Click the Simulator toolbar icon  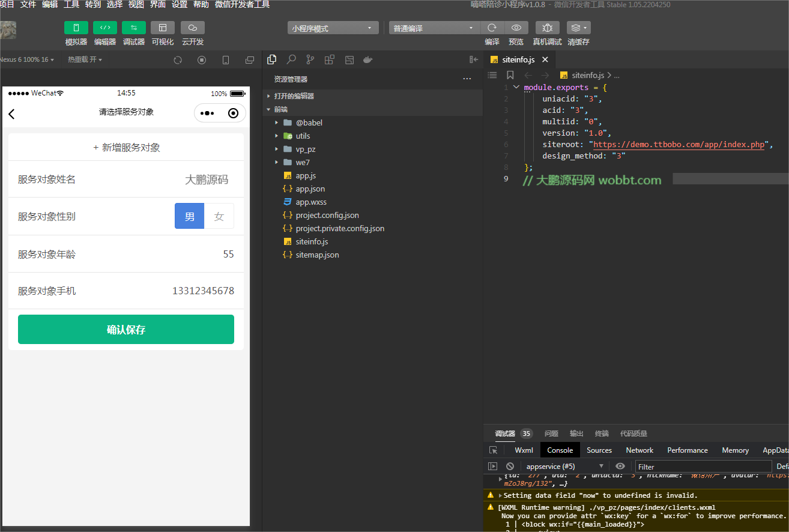coord(76,28)
